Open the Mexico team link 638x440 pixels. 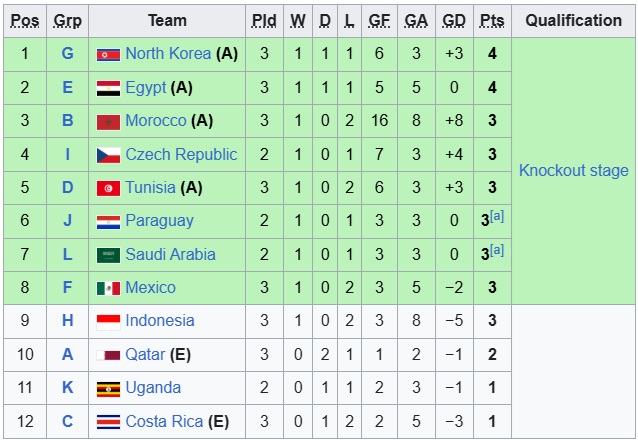pos(150,288)
